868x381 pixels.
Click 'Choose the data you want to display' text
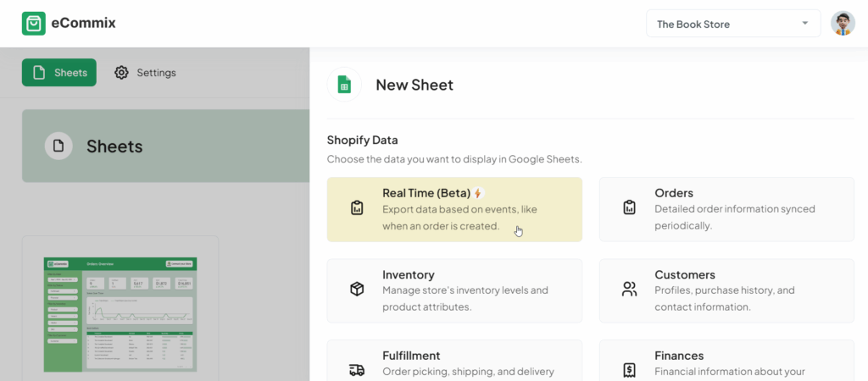454,160
